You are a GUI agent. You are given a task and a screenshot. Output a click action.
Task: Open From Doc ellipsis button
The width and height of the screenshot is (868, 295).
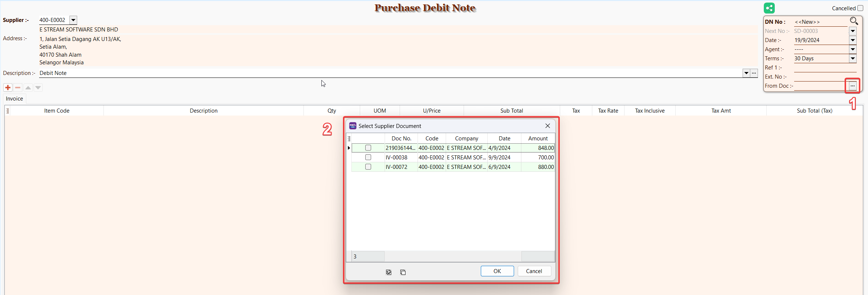click(x=852, y=86)
